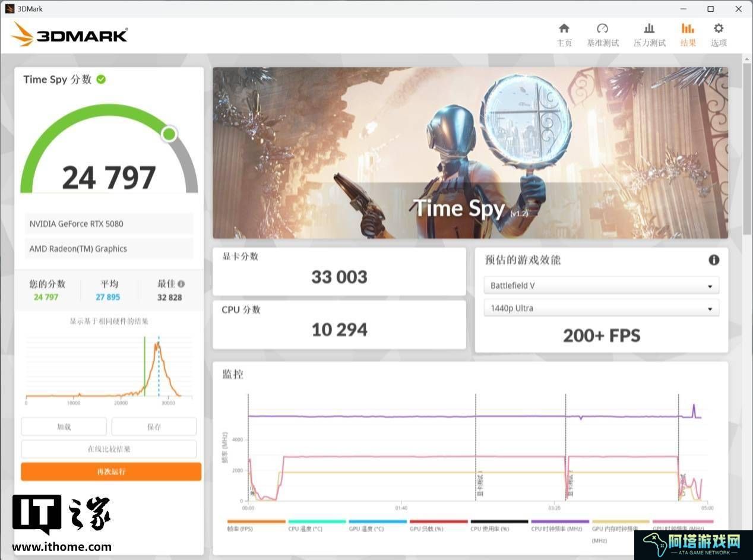Expand the Battlefield V game dropdown

(x=602, y=285)
